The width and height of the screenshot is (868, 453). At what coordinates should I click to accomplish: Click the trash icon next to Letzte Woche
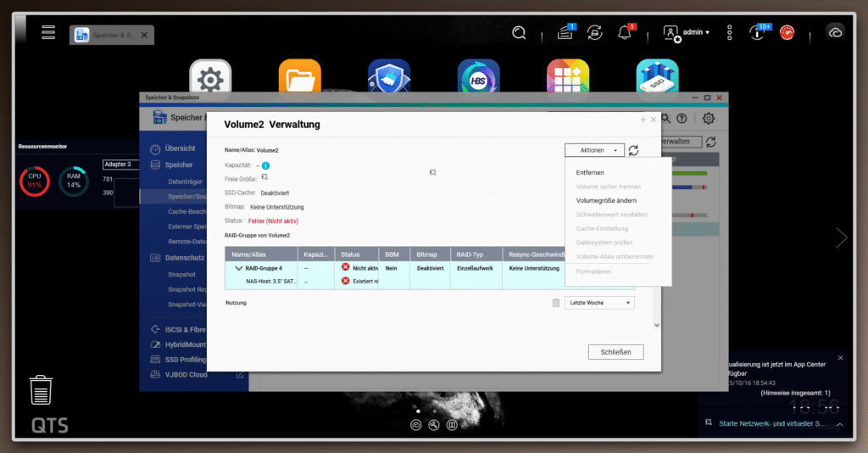556,302
